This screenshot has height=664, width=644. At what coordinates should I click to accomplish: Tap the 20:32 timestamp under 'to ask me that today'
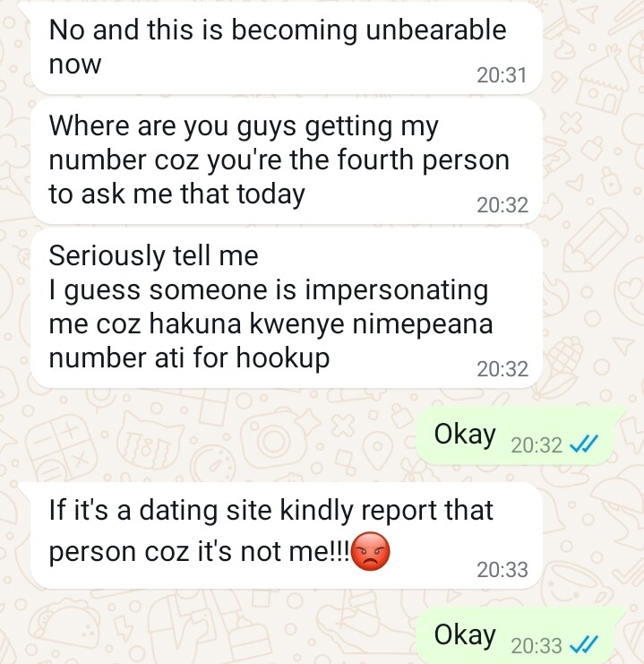tap(502, 205)
